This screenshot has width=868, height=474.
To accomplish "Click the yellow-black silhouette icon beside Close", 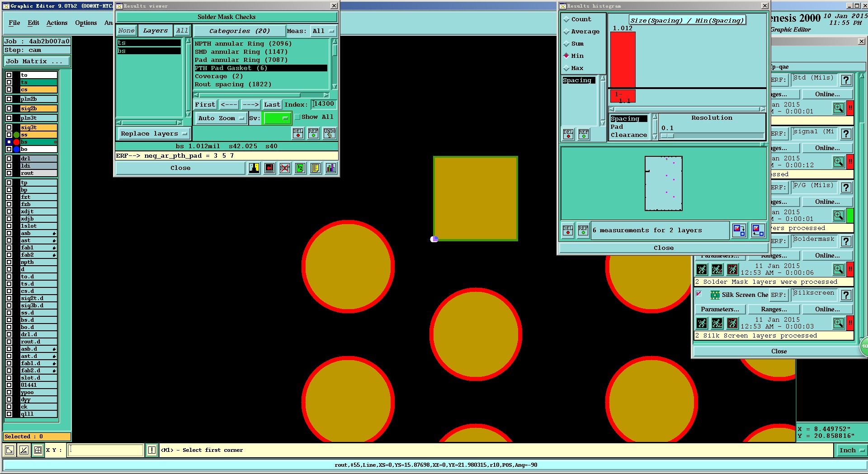I will [254, 168].
